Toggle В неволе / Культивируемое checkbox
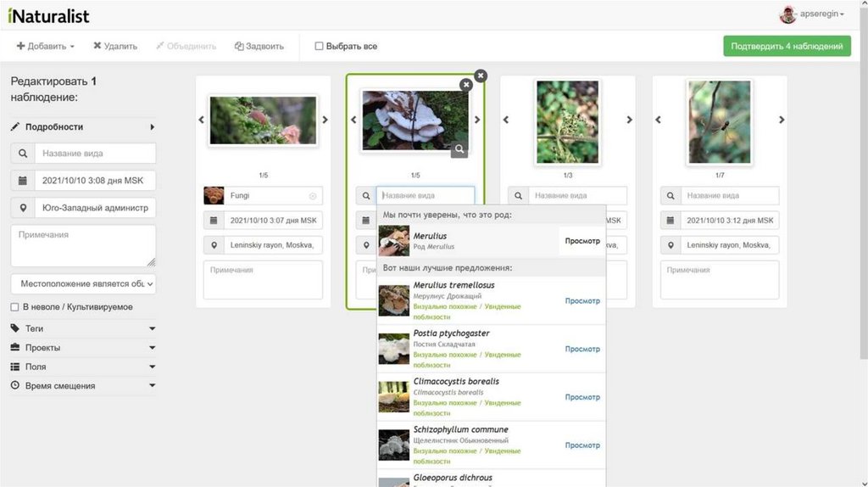This screenshot has width=868, height=487. (x=14, y=307)
